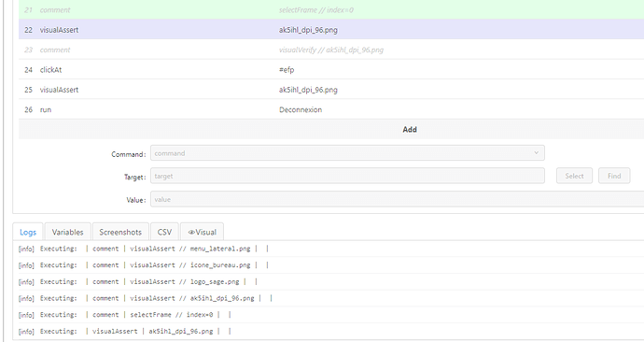Viewport: 644px width, 342px height.
Task: Open the Visual tab
Action: point(203,232)
